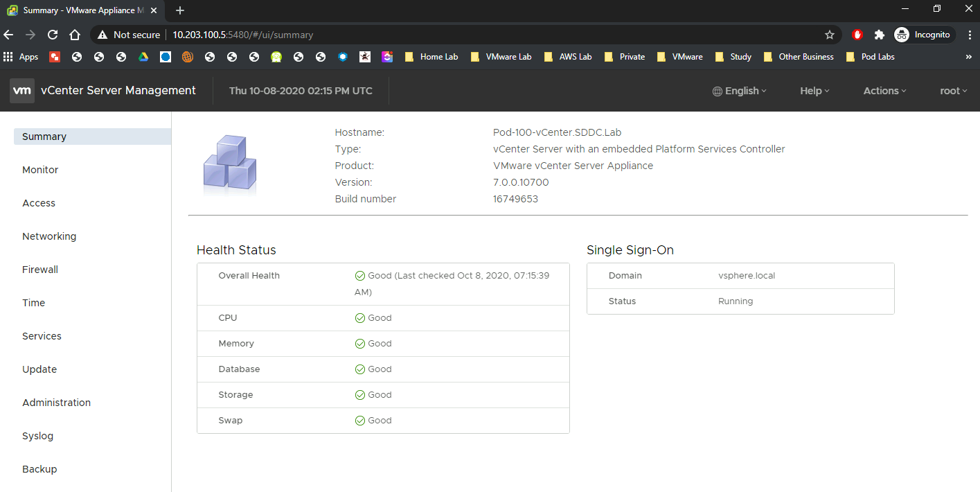Open the Monitor section in sidebar
Viewport: 980px width, 492px height.
[40, 170]
